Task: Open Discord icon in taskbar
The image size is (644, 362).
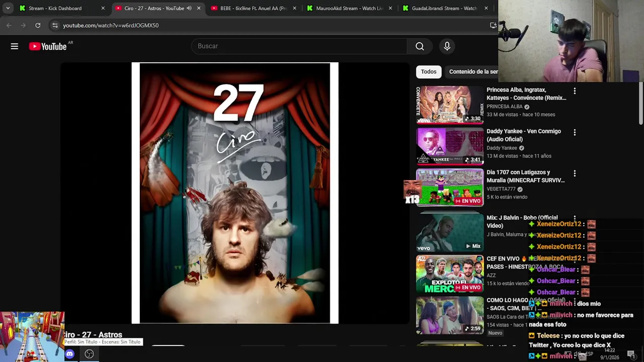Action: [70, 354]
